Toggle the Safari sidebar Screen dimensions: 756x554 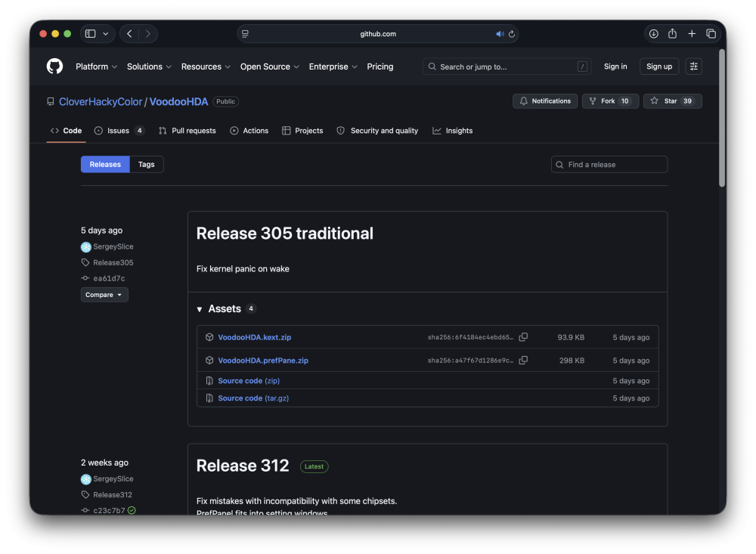[90, 34]
